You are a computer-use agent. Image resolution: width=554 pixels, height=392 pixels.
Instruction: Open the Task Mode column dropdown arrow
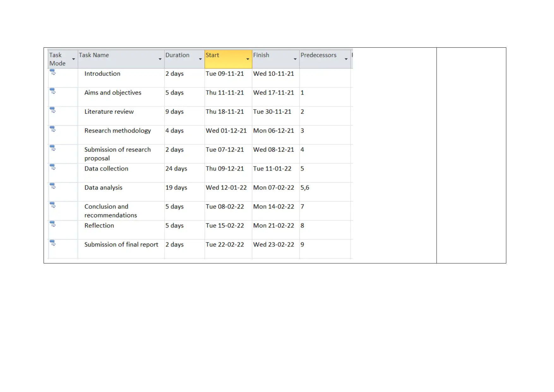[x=74, y=59]
